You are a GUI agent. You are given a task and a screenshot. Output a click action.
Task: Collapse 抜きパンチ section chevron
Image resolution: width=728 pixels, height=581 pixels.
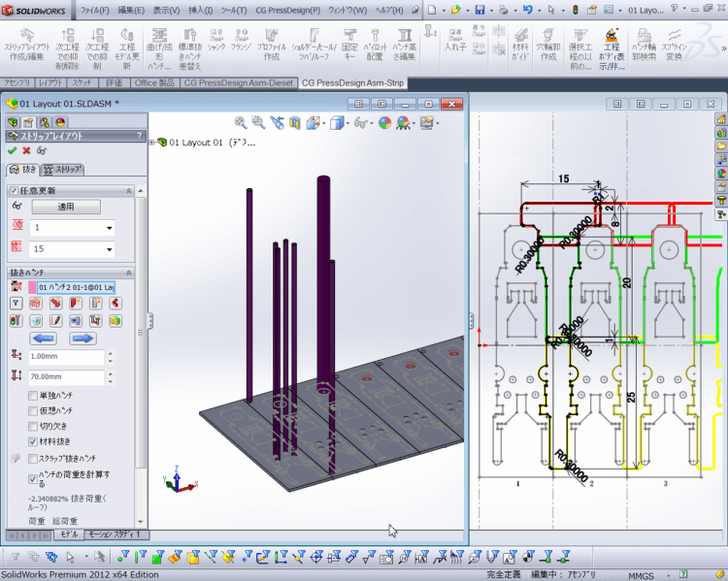coord(128,273)
